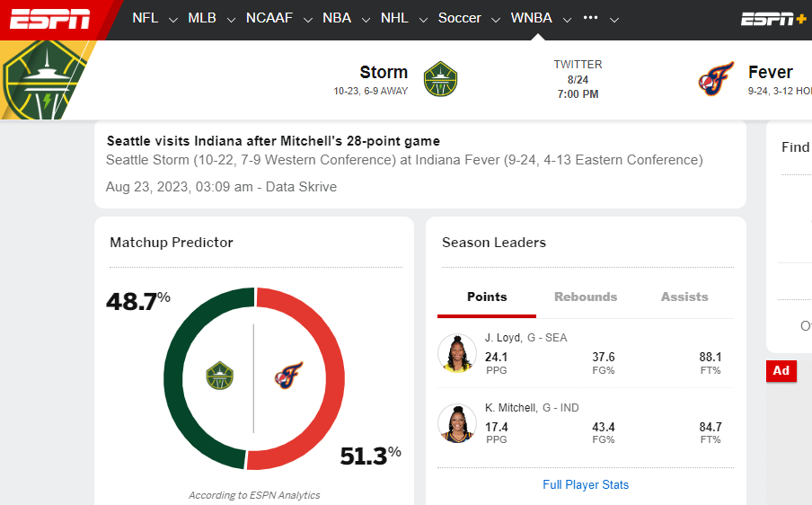Switch to the Assists tab
This screenshot has height=505, width=812.
pyautogui.click(x=684, y=297)
